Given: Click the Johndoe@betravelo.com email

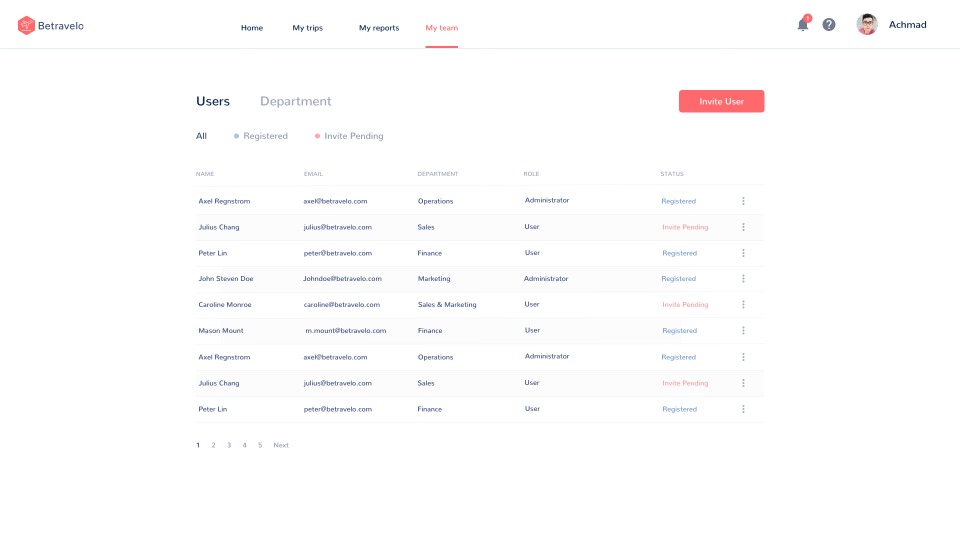Looking at the screenshot, I should coord(342,279).
